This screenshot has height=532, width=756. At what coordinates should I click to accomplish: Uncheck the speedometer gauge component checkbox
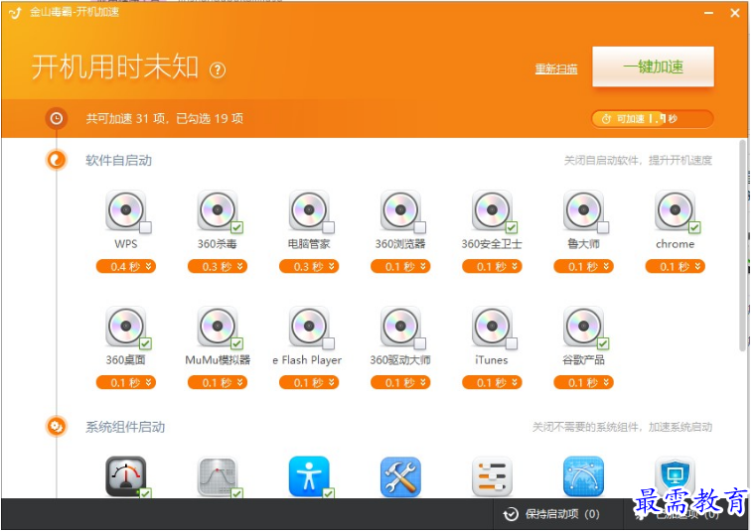(x=145, y=493)
